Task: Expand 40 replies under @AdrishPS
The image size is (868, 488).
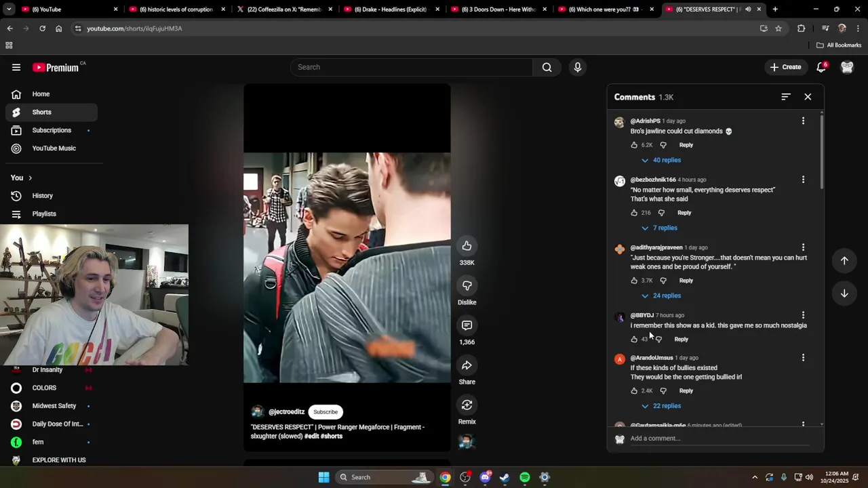Action: (660, 160)
